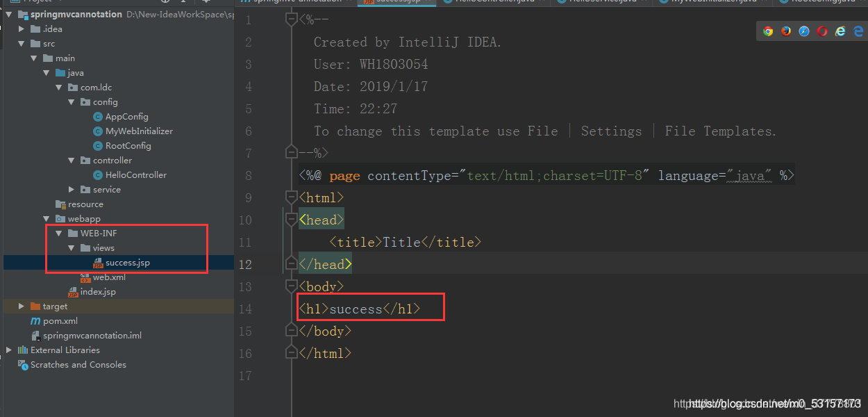The height and width of the screenshot is (417, 868).
Task: Fold the head tag at line 10
Action: tap(292, 220)
